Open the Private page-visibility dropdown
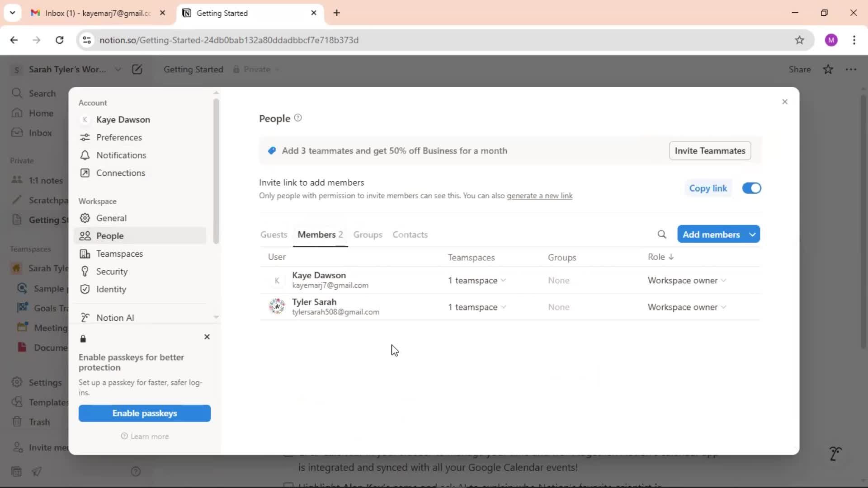Viewport: 868px width, 488px height. tap(256, 69)
